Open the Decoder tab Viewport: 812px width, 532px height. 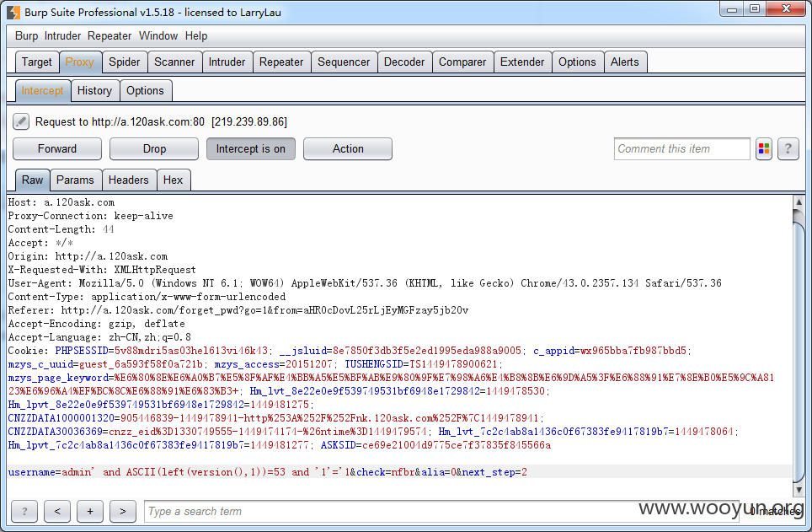tap(404, 62)
